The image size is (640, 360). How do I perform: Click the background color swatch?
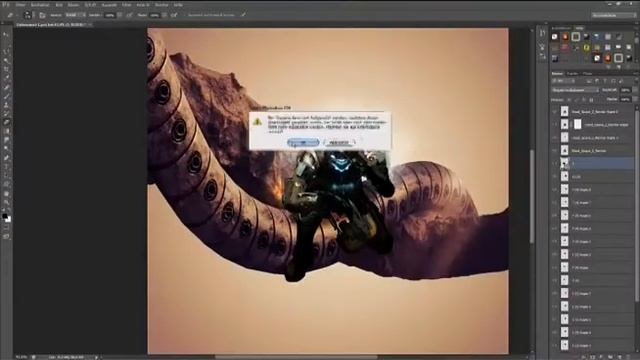pos(8,220)
